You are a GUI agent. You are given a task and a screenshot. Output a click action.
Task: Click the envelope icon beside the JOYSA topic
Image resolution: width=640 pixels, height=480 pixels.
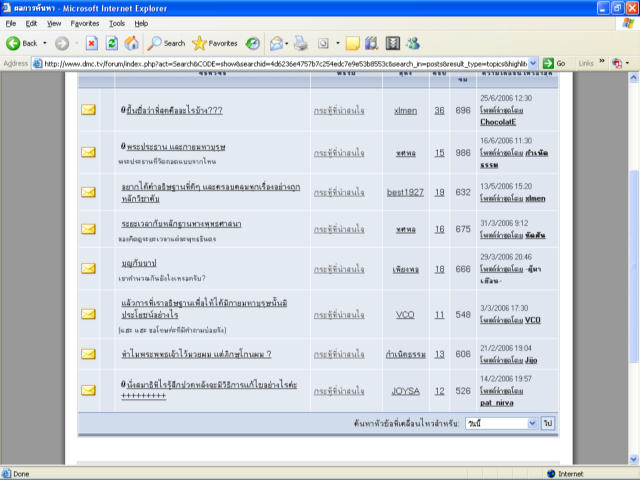pos(88,390)
